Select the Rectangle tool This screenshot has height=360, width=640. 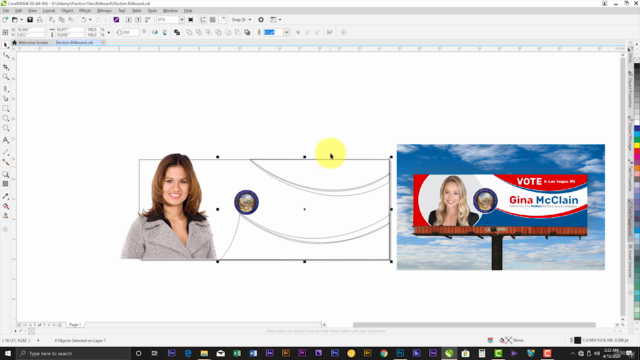pyautogui.click(x=5, y=109)
